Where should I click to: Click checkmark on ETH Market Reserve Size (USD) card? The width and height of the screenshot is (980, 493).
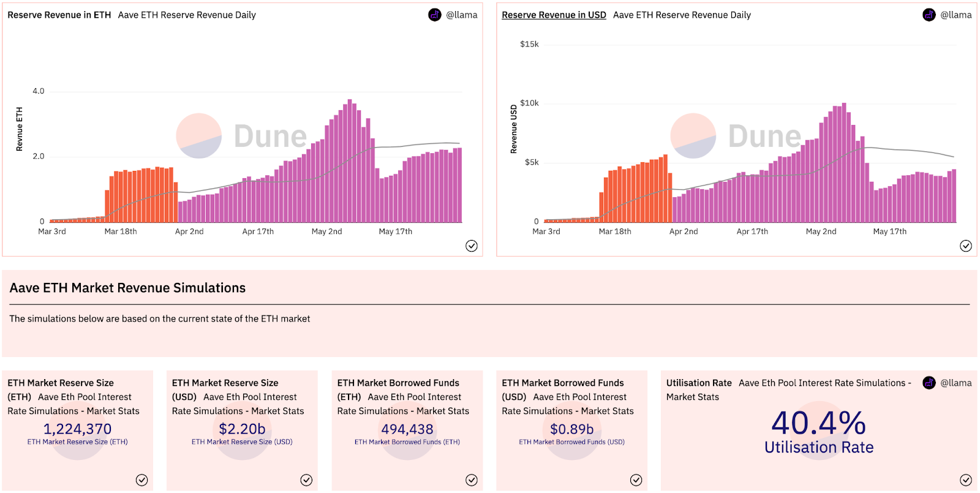306,480
